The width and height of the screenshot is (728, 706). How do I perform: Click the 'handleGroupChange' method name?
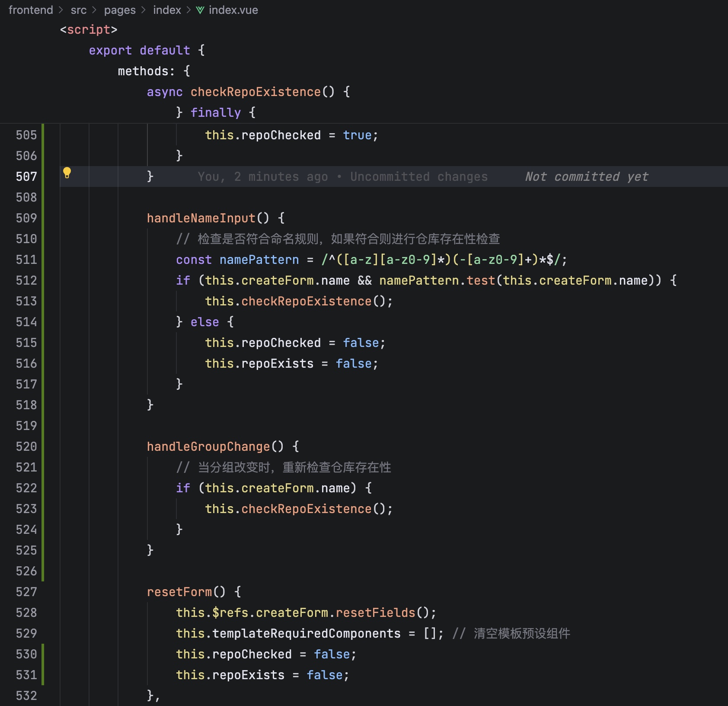click(208, 446)
